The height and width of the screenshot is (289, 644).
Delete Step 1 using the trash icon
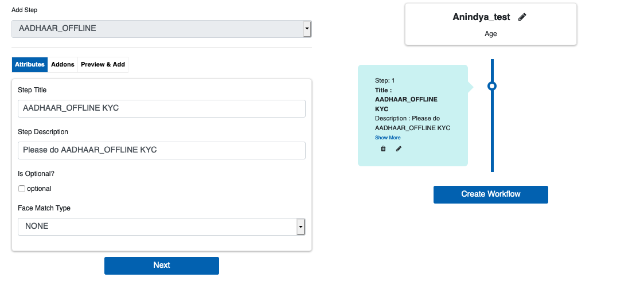pos(383,149)
